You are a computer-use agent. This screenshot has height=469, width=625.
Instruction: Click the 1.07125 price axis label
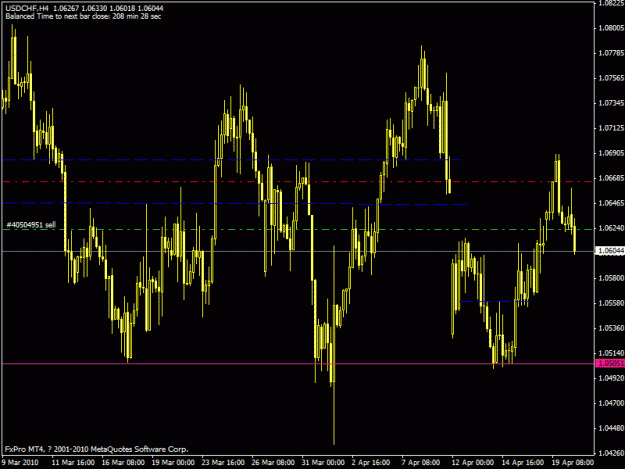tap(611, 128)
